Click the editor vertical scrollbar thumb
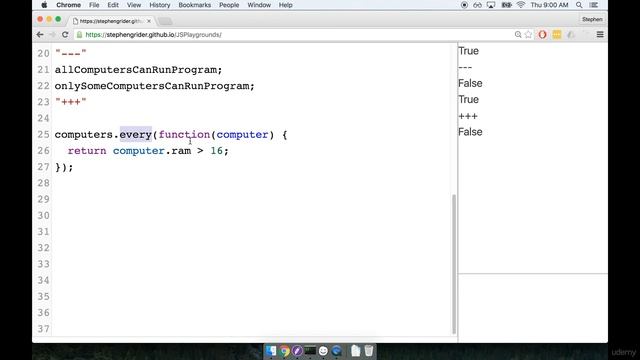 454,264
